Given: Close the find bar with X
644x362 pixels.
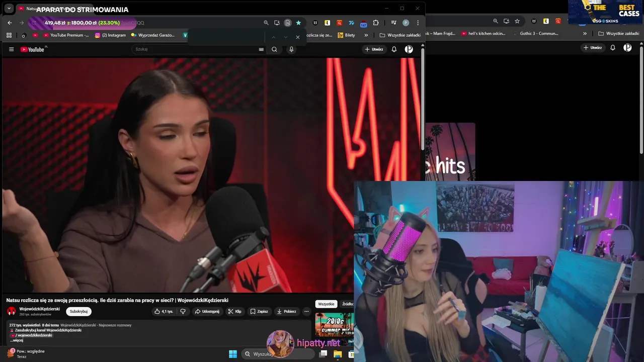Looking at the screenshot, I should (298, 37).
